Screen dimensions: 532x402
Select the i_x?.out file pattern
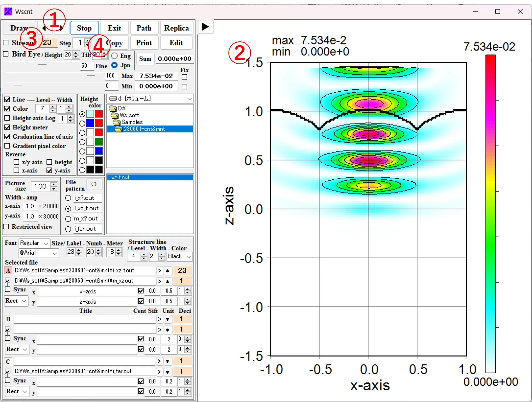pyautogui.click(x=68, y=198)
